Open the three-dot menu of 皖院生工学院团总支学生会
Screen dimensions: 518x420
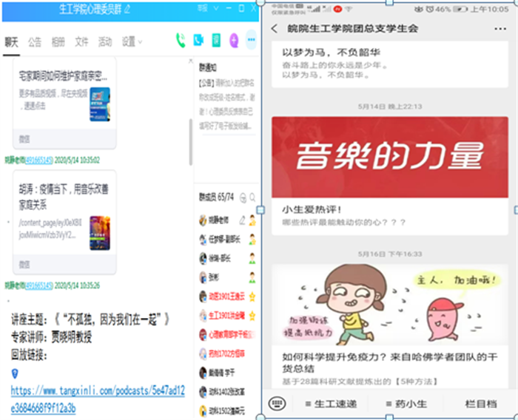(499, 29)
